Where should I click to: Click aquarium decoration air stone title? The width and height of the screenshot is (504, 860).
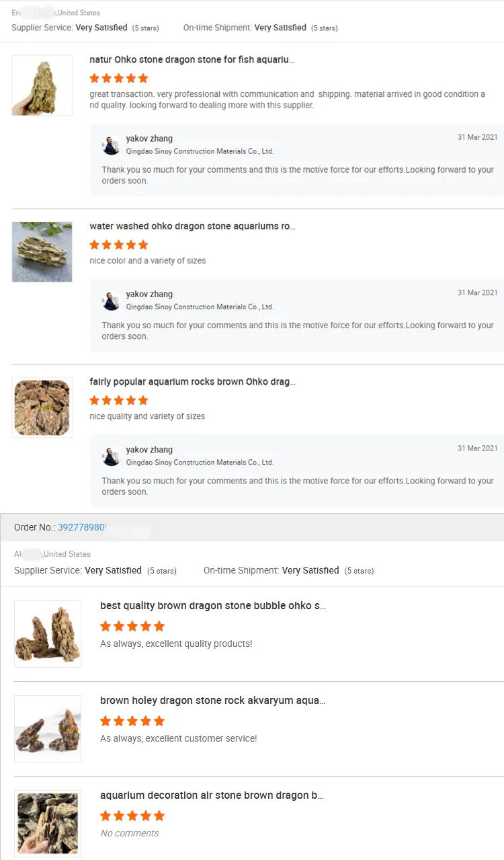coord(212,795)
